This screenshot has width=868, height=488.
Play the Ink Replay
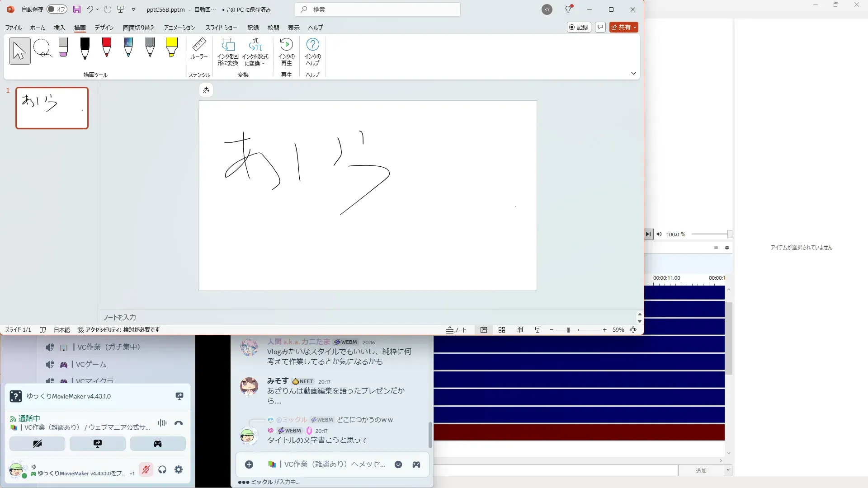[x=286, y=52]
